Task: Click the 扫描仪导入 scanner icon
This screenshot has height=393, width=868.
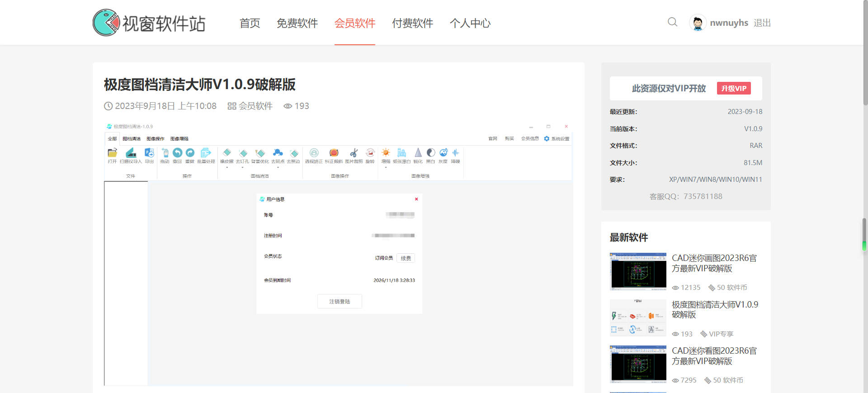Action: 131,152
